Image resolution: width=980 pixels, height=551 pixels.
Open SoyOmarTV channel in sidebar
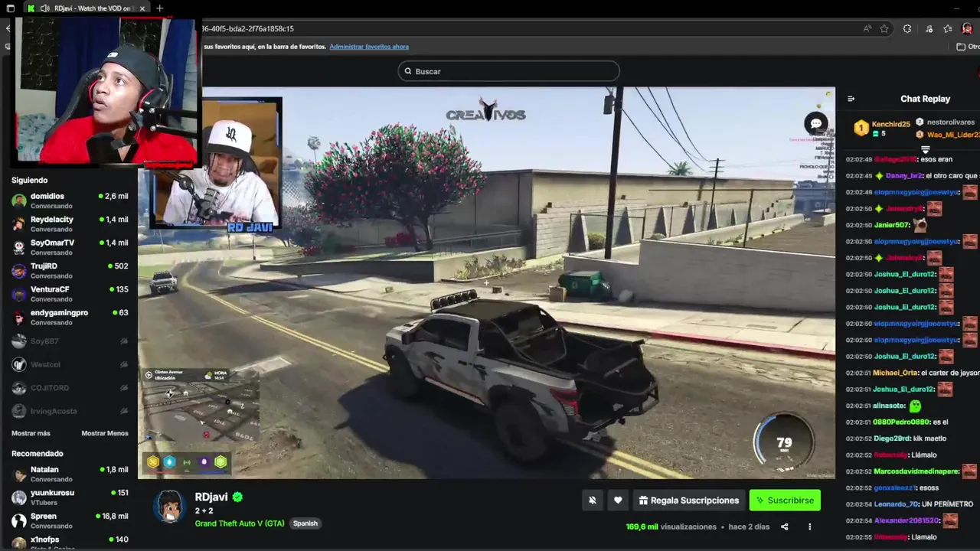(69, 247)
